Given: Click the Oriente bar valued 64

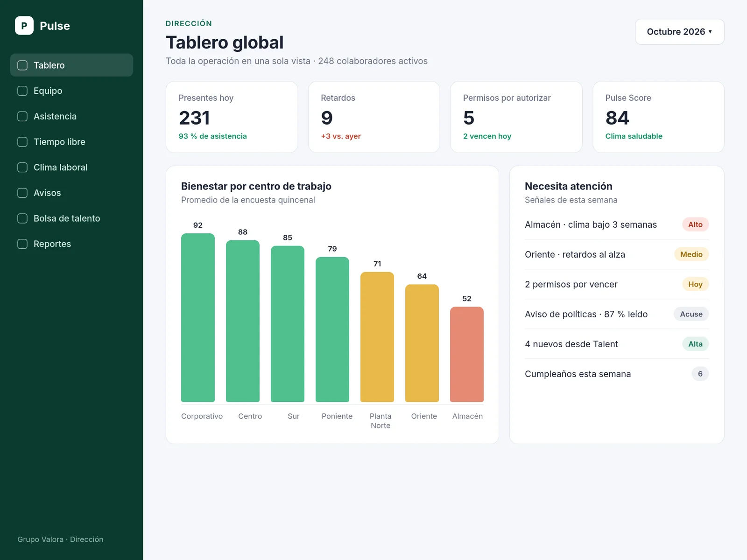Looking at the screenshot, I should point(422,343).
